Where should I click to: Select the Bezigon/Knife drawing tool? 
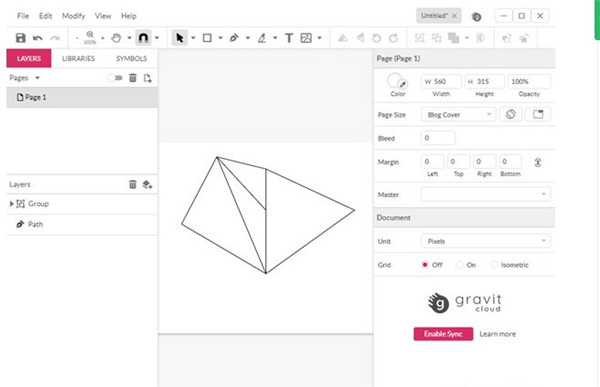coord(262,38)
